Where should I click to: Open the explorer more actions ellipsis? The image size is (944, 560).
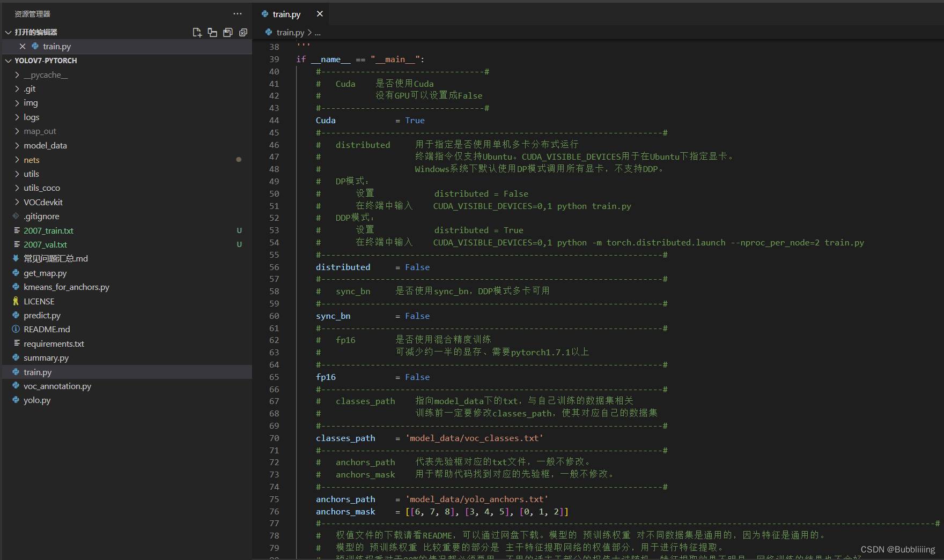(x=238, y=14)
